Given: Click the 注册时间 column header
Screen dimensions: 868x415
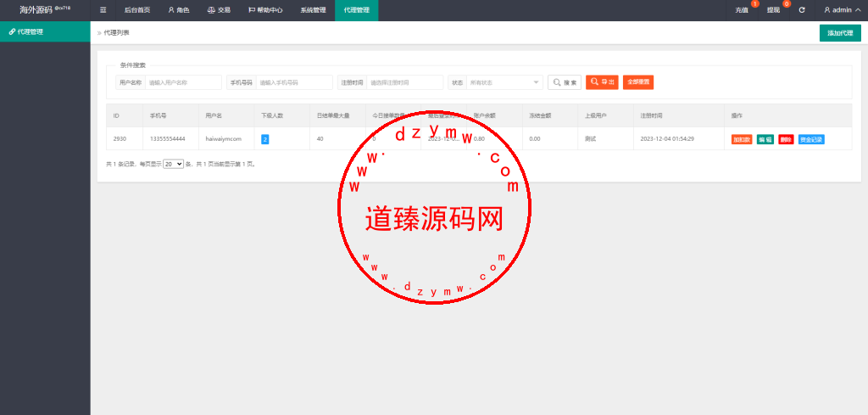Looking at the screenshot, I should (651, 115).
